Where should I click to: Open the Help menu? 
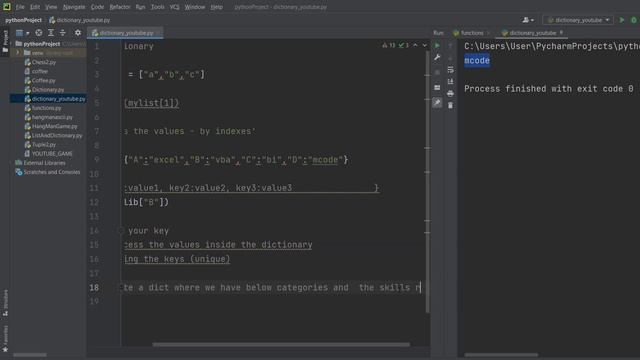tap(216, 7)
